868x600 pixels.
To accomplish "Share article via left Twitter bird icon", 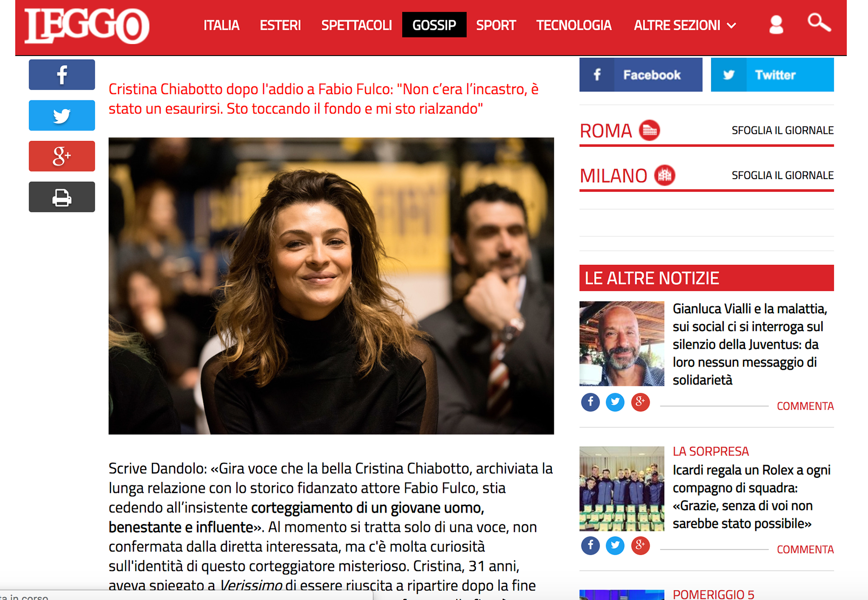I will point(62,115).
